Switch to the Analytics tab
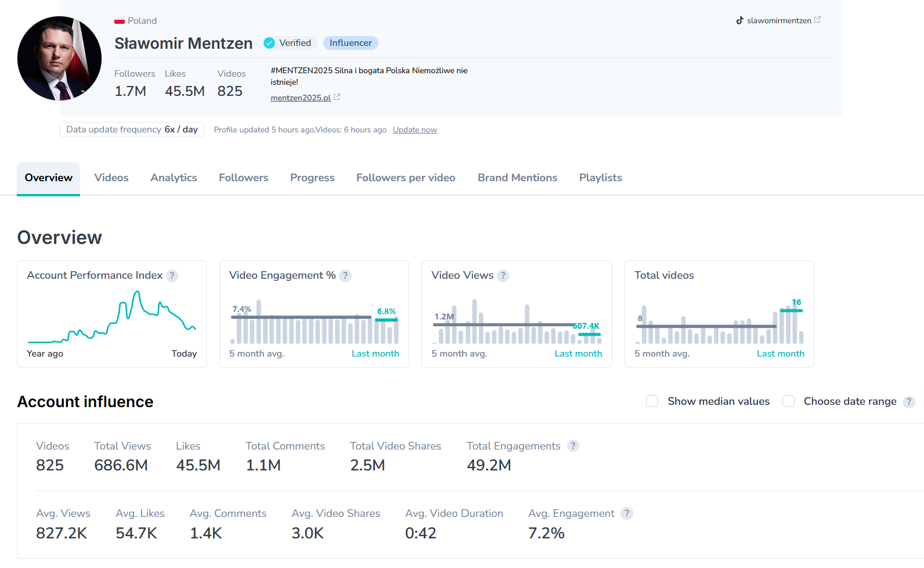Viewport: 924px width, 568px height. coord(174,178)
